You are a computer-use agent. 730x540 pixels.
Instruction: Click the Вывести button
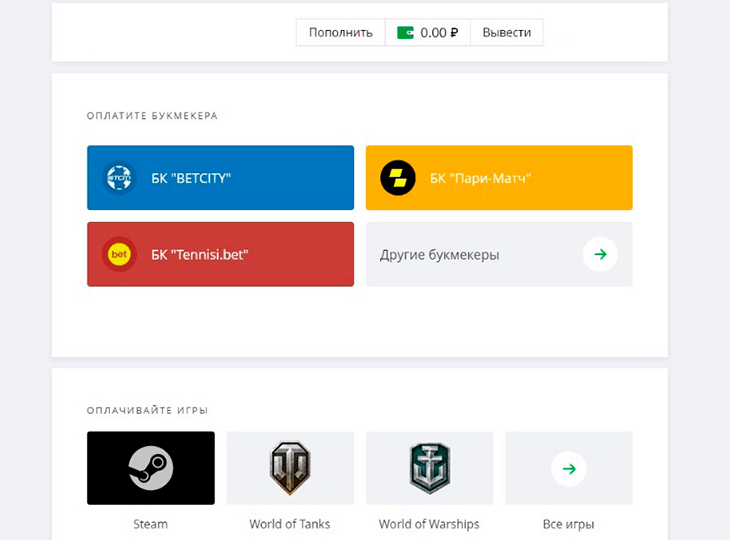(x=507, y=33)
